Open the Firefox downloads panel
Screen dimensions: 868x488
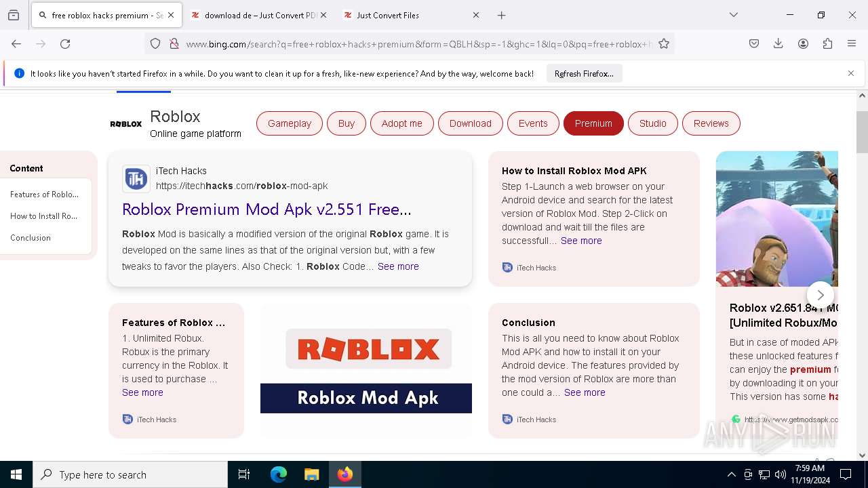(x=778, y=44)
